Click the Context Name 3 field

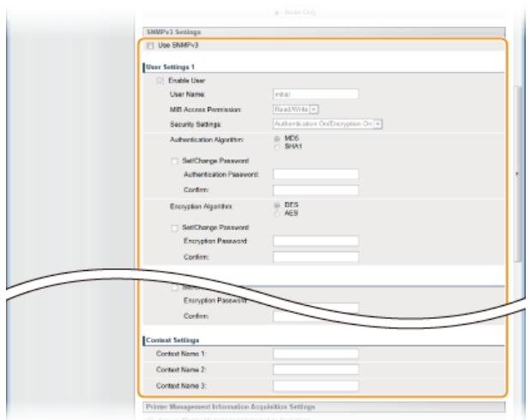(316, 386)
